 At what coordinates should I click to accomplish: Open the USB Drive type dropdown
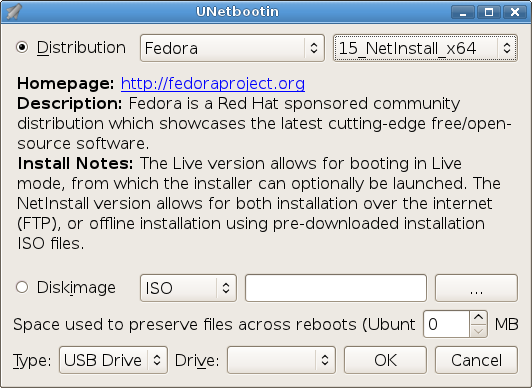[x=113, y=360]
